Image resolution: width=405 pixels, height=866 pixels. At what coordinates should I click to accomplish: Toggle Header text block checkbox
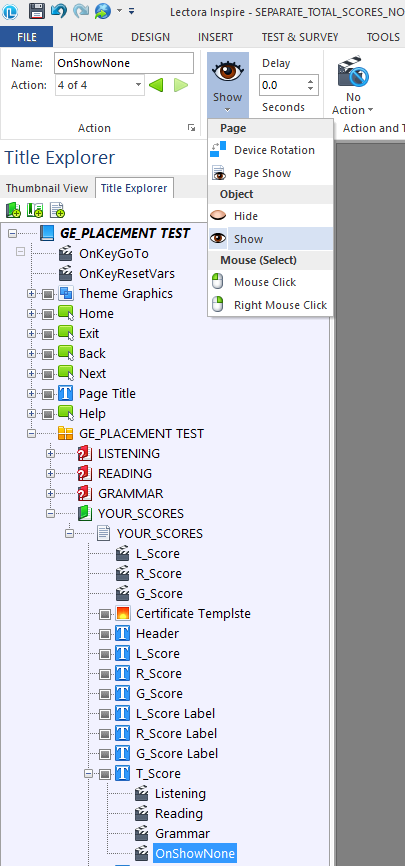tap(106, 633)
